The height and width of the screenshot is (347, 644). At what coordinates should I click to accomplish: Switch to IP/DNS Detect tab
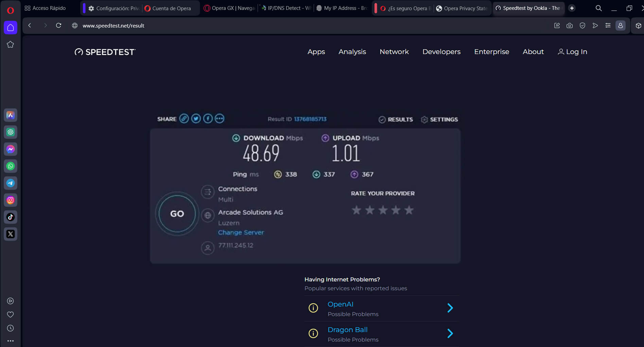tap(286, 8)
